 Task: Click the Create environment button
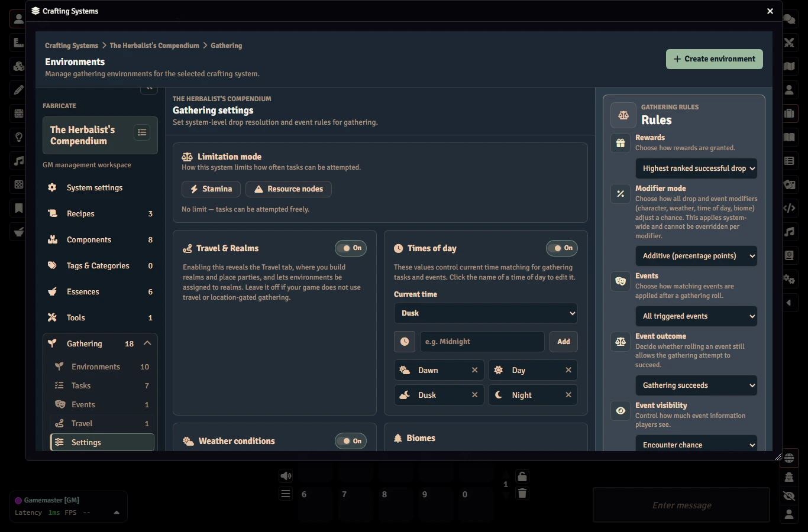(x=715, y=59)
